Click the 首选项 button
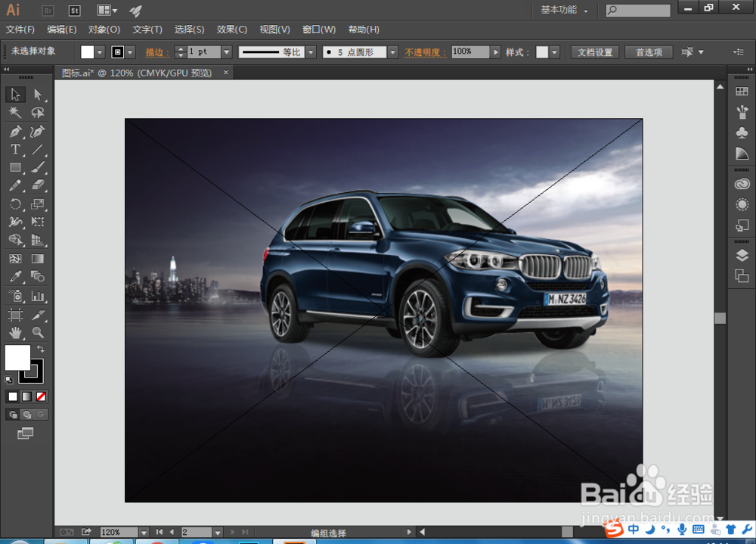The image size is (756, 544). tap(649, 52)
